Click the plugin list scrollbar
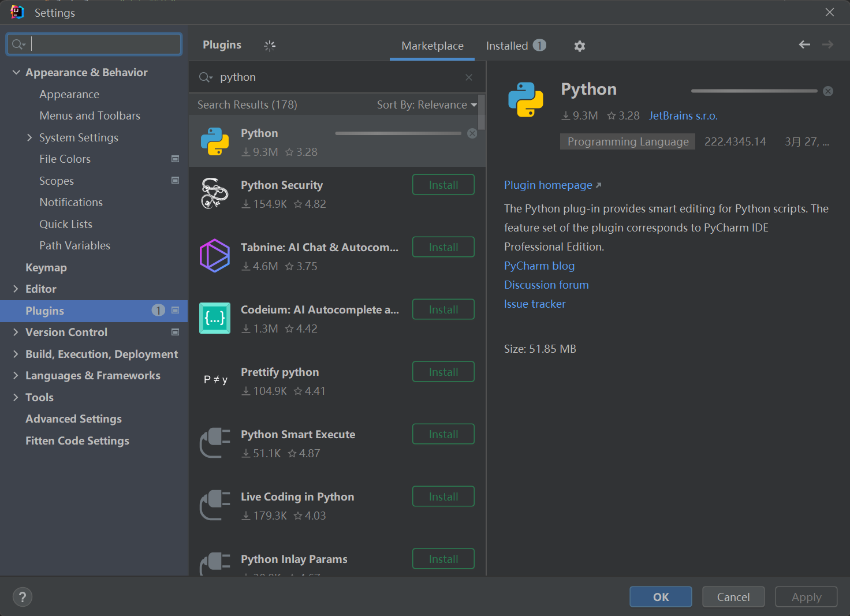The height and width of the screenshot is (616, 850). [482, 112]
